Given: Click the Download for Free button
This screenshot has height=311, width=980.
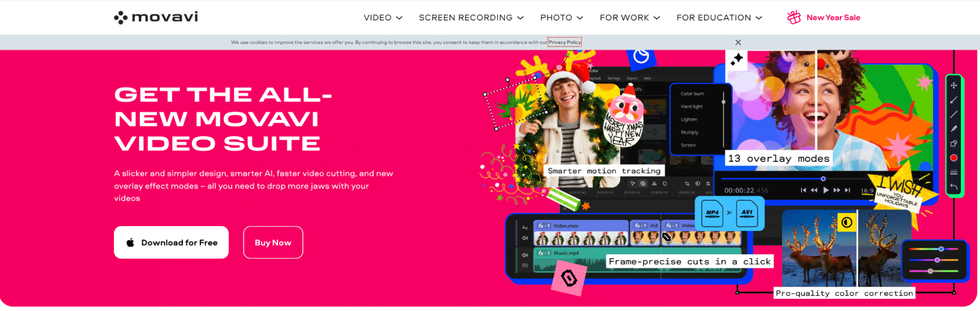Looking at the screenshot, I should [171, 242].
